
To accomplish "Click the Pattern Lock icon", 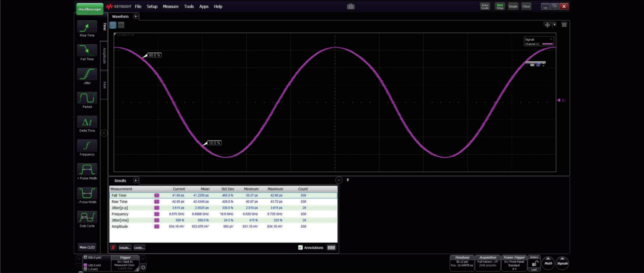I will (x=534, y=263).
